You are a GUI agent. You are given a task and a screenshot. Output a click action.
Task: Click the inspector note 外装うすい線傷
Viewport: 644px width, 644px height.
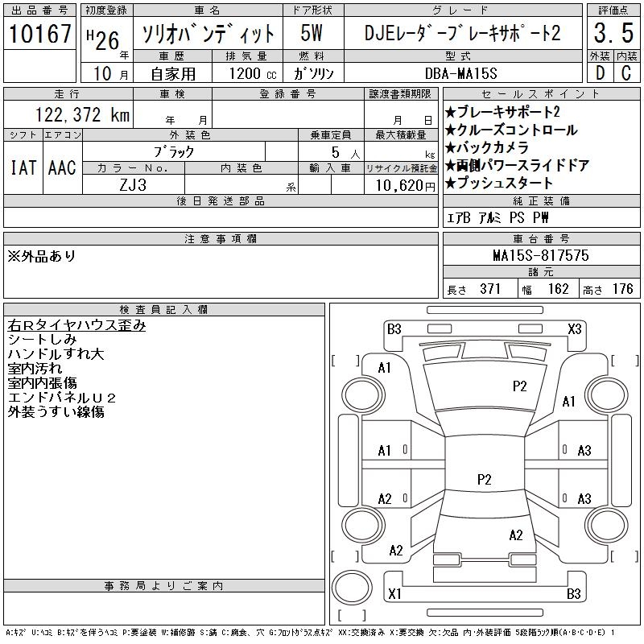pyautogui.click(x=56, y=411)
